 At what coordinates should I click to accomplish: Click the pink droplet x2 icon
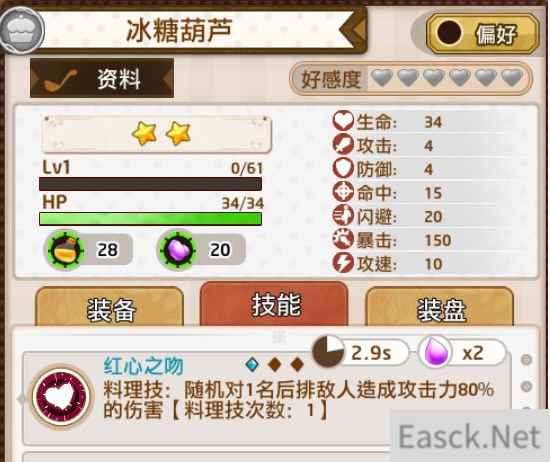(x=436, y=352)
